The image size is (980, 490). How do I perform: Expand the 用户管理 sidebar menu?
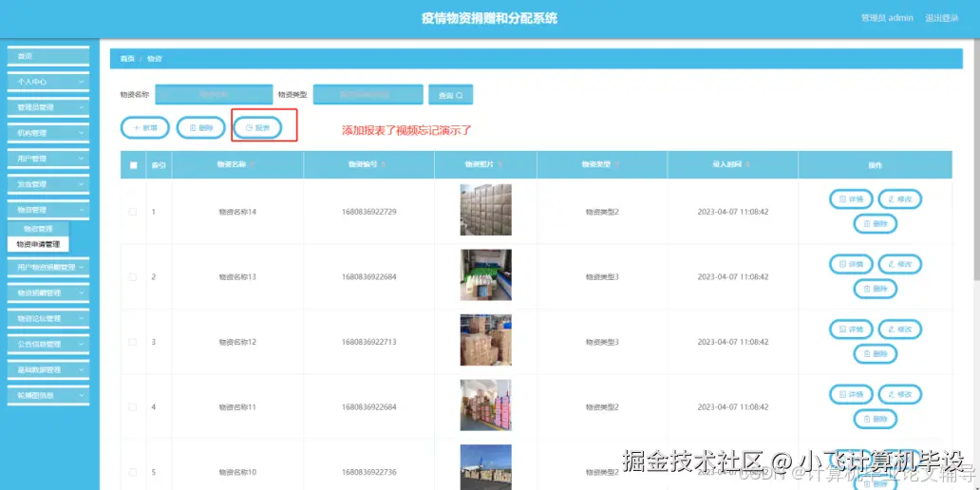(48, 159)
